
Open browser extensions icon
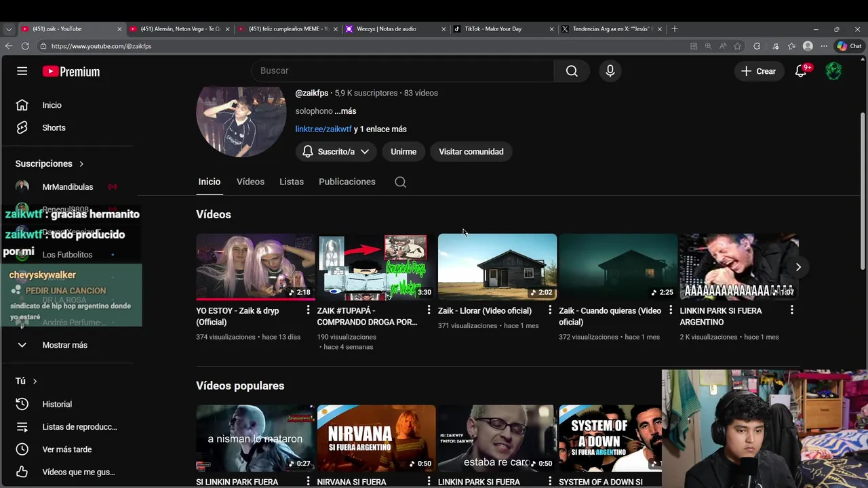coord(757,46)
